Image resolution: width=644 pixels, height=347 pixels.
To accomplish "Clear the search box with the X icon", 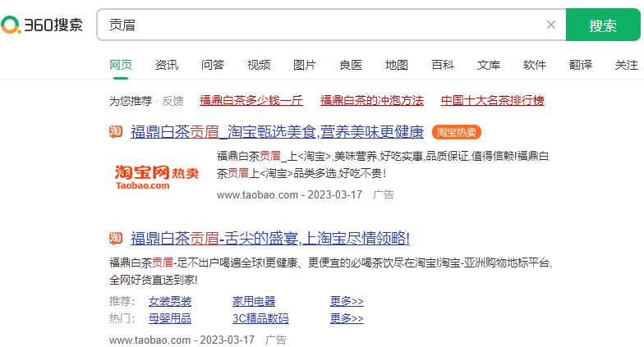I will [551, 25].
